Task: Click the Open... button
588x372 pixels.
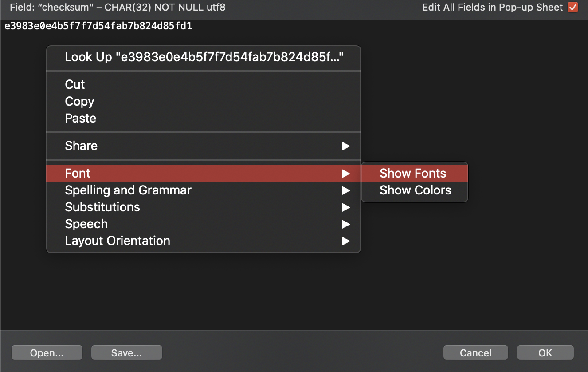Action: pos(47,352)
